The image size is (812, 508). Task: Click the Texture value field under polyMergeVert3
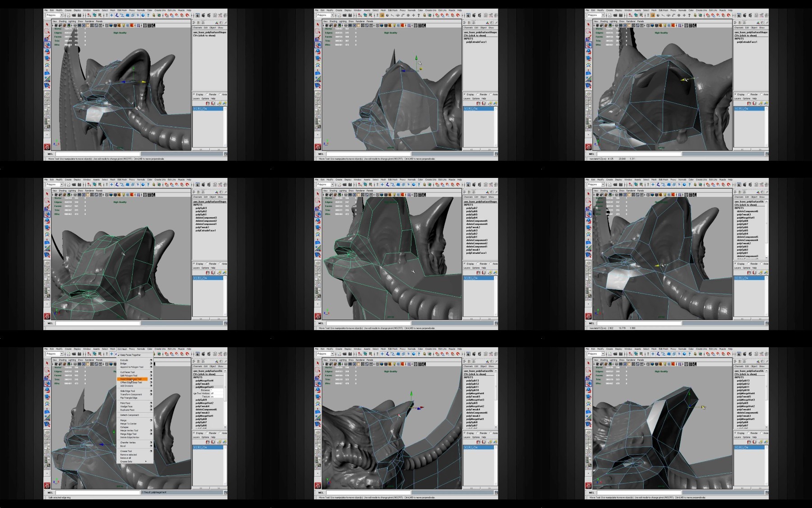[217, 396]
